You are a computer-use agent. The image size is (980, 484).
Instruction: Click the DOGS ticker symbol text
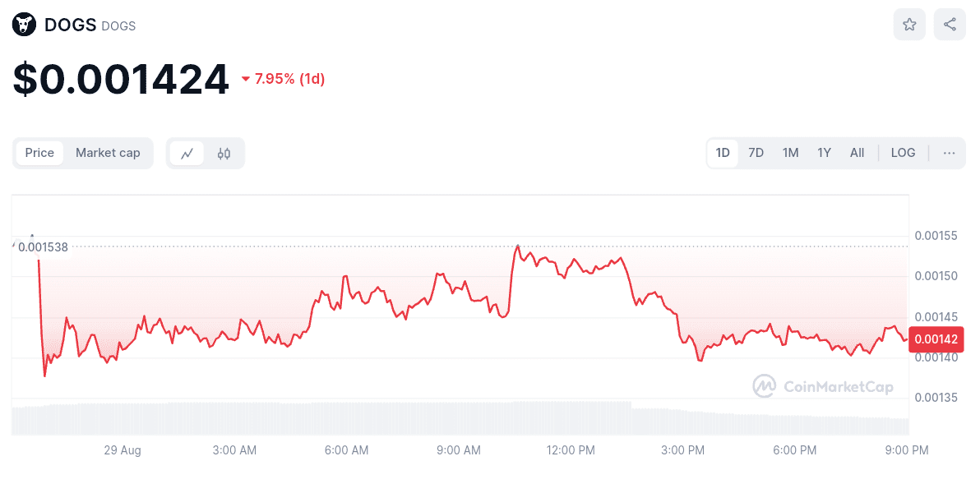(x=118, y=26)
